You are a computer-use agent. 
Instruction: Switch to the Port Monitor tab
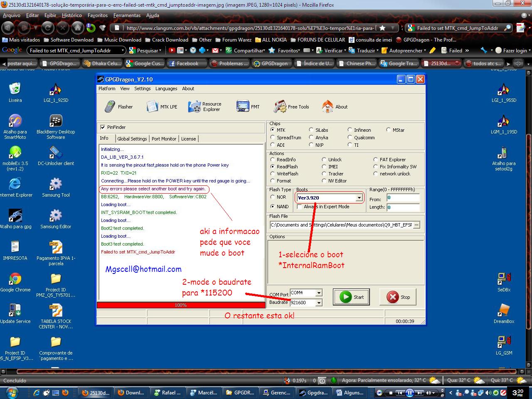click(x=164, y=139)
